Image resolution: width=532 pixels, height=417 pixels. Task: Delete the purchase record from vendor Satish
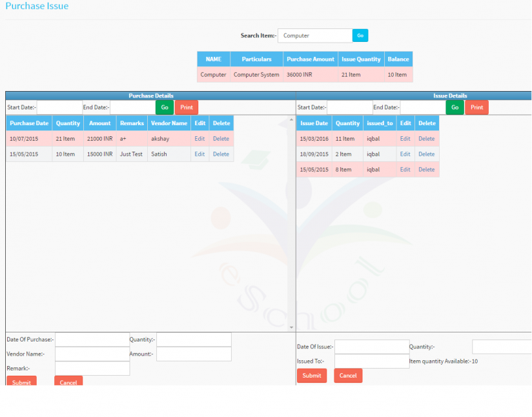tap(221, 154)
